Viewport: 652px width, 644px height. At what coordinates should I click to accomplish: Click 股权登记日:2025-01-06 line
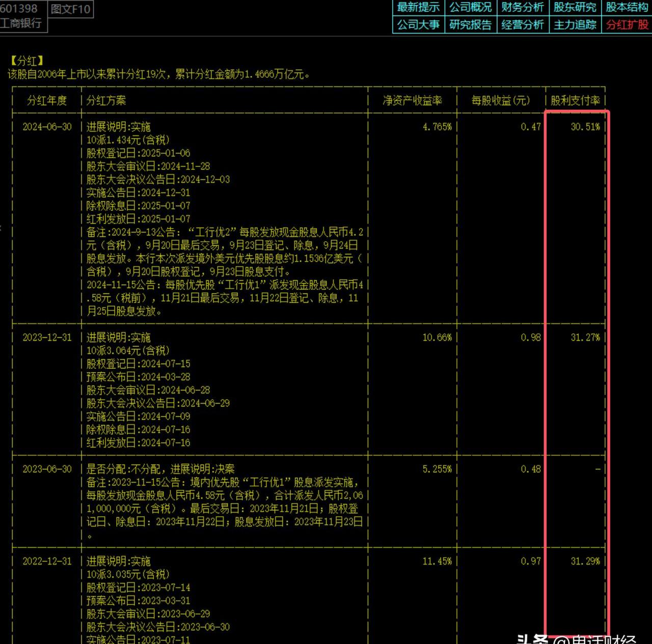coord(138,153)
